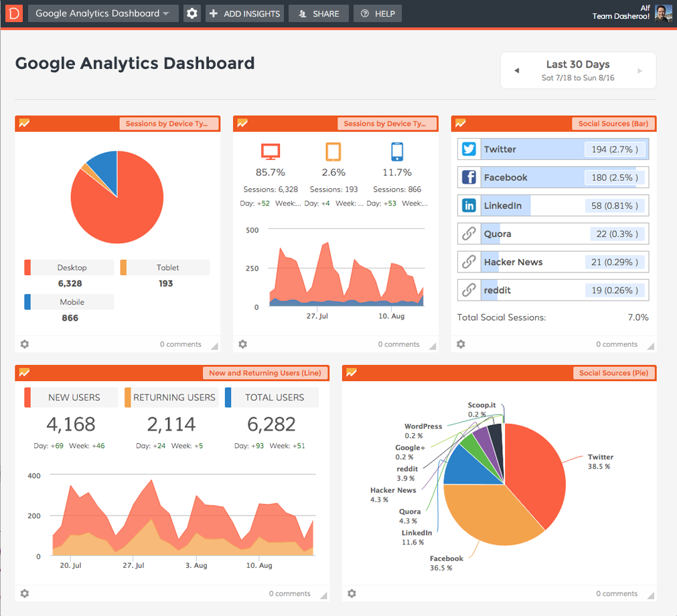Click the link icon next to Hacker News

[469, 261]
